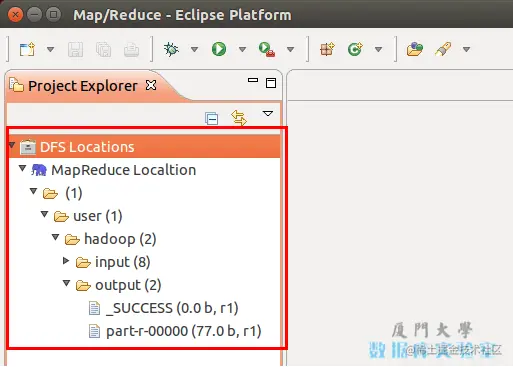This screenshot has height=367, width=513.
Task: Close the Project Explorer view tab
Action: tap(151, 85)
